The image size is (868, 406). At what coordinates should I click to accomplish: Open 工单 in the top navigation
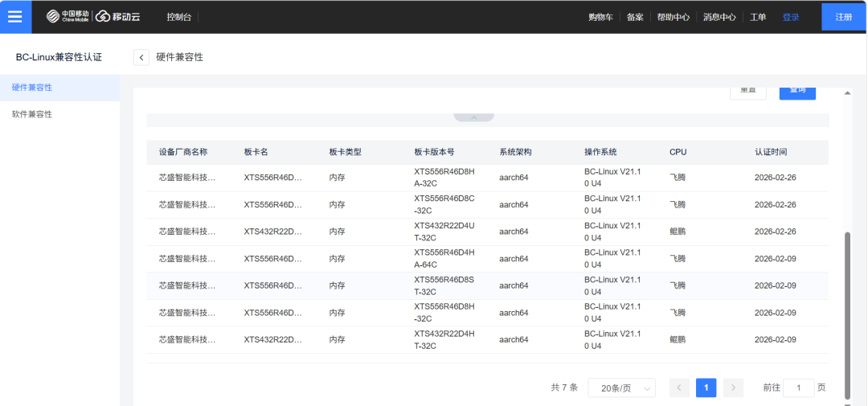tap(758, 17)
